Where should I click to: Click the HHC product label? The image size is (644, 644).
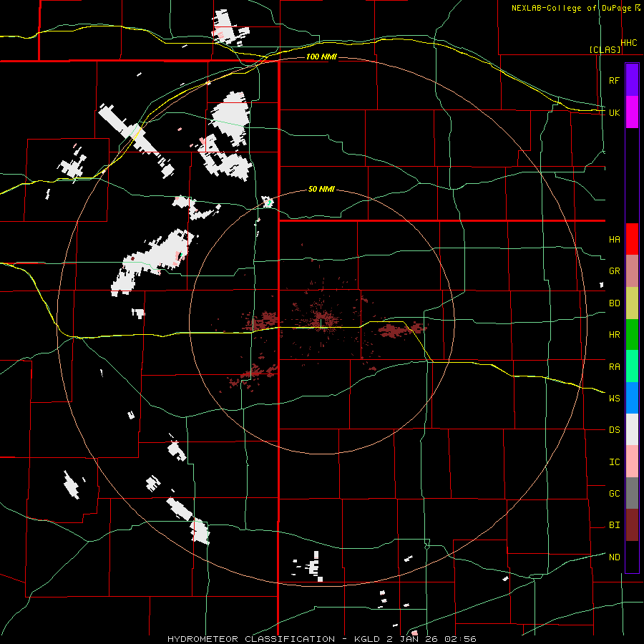(x=629, y=43)
